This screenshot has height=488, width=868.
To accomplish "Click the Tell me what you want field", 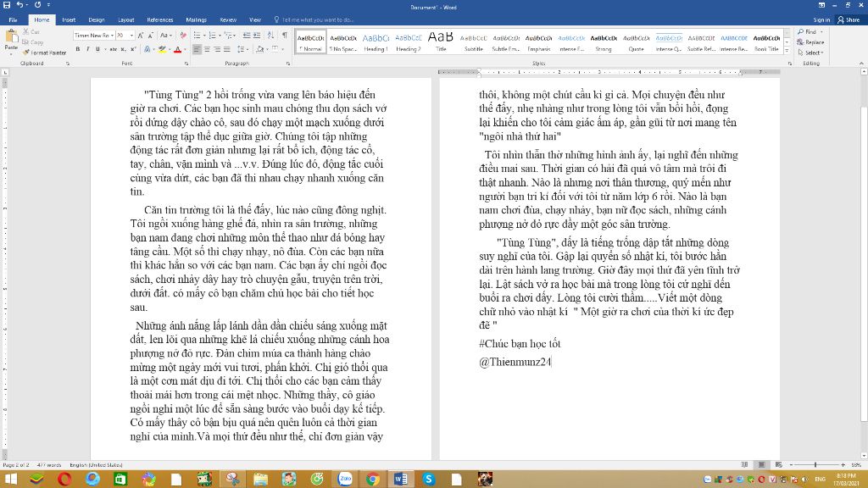I will click(x=317, y=19).
